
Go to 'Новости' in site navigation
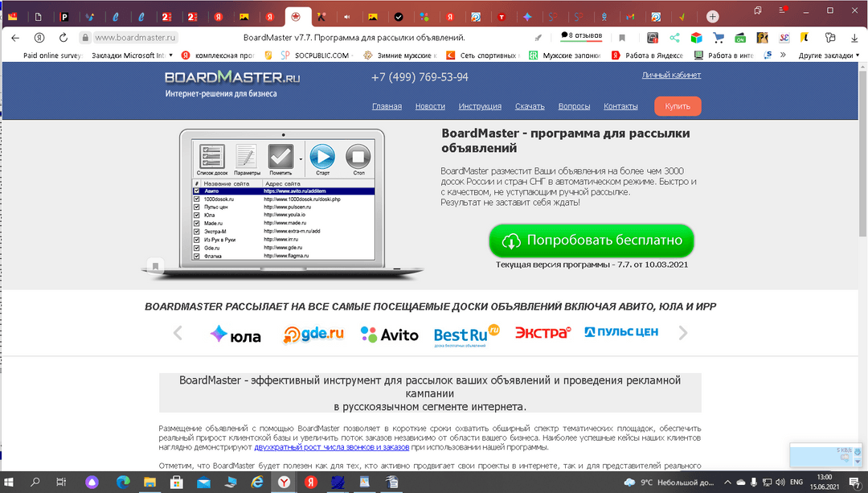tap(430, 106)
